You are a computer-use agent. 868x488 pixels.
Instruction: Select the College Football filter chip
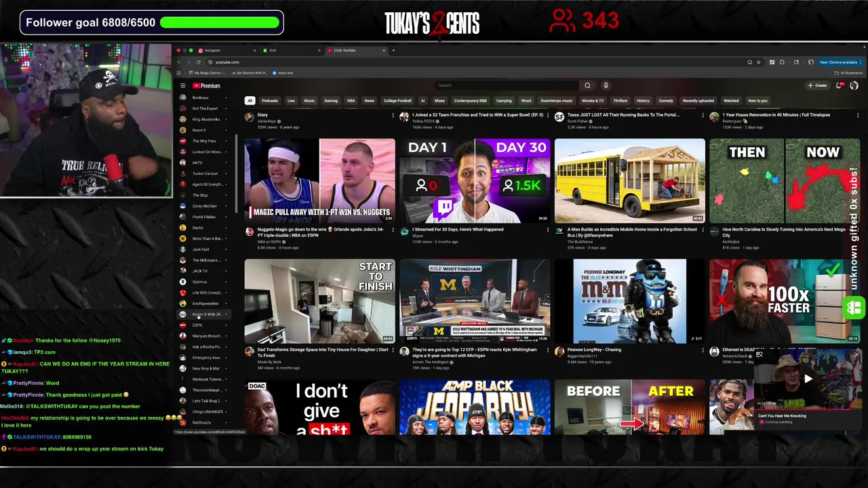tap(397, 100)
